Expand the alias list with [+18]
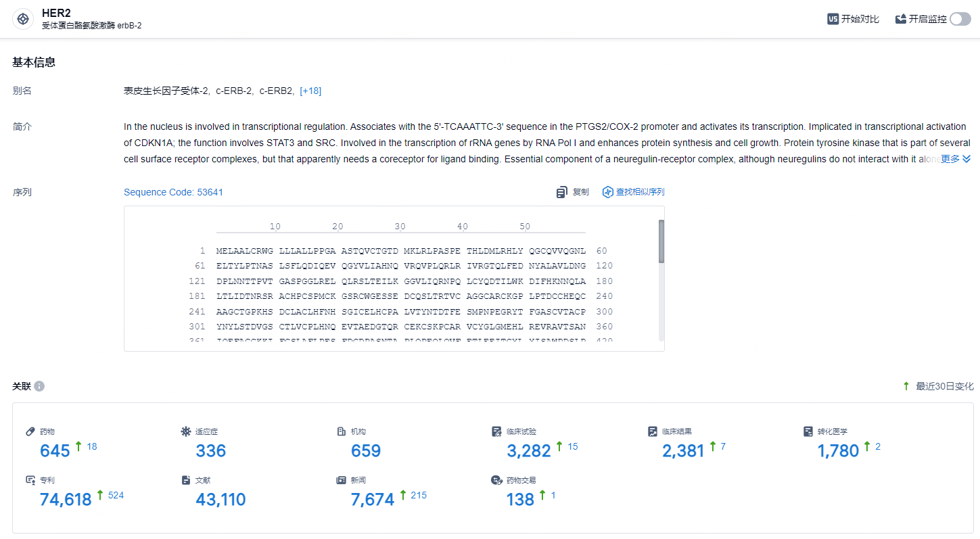The height and width of the screenshot is (539, 980). coord(310,91)
